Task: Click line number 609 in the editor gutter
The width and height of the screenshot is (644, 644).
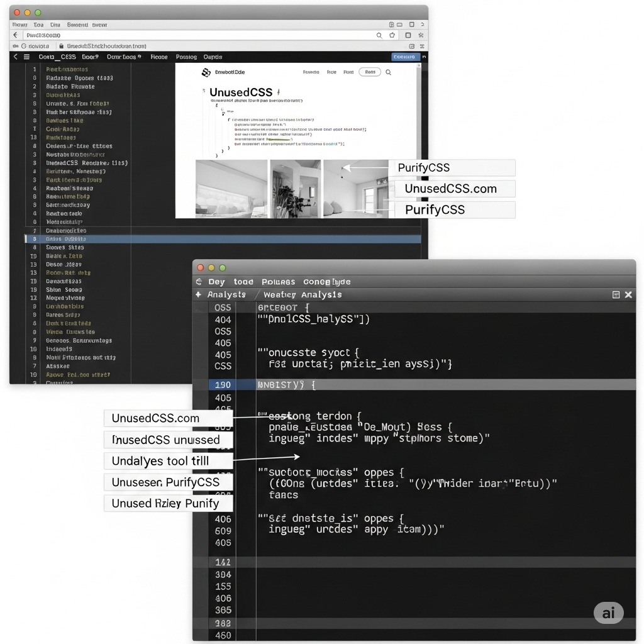Action: 223,531
